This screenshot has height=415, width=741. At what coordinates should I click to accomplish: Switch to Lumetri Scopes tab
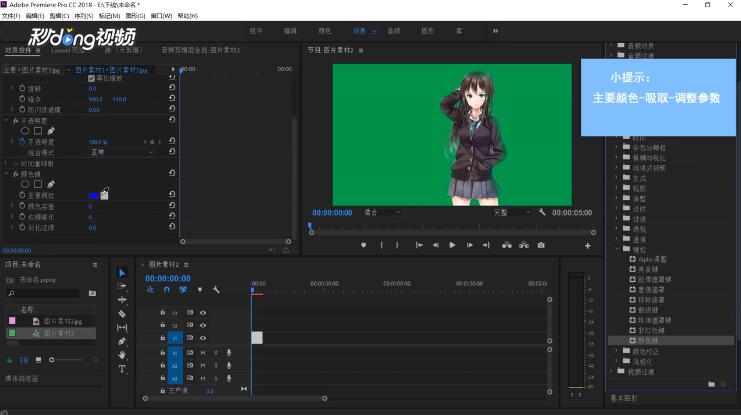[x=67, y=50]
